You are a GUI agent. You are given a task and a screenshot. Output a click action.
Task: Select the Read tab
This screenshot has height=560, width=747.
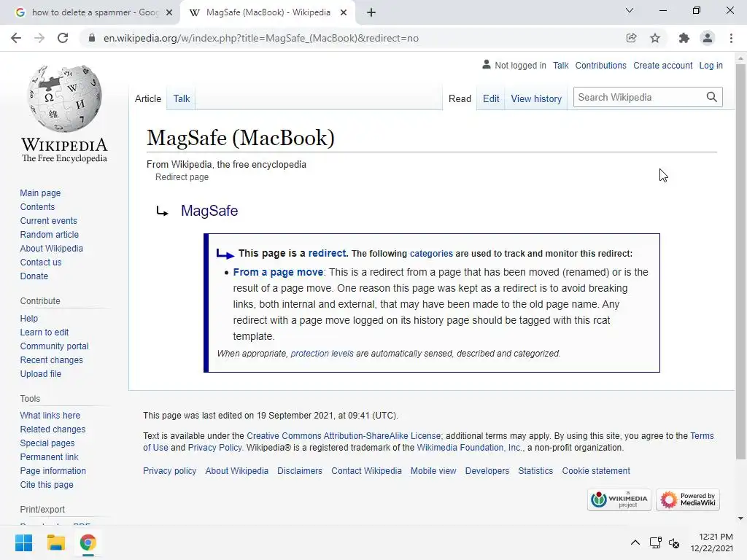point(460,98)
